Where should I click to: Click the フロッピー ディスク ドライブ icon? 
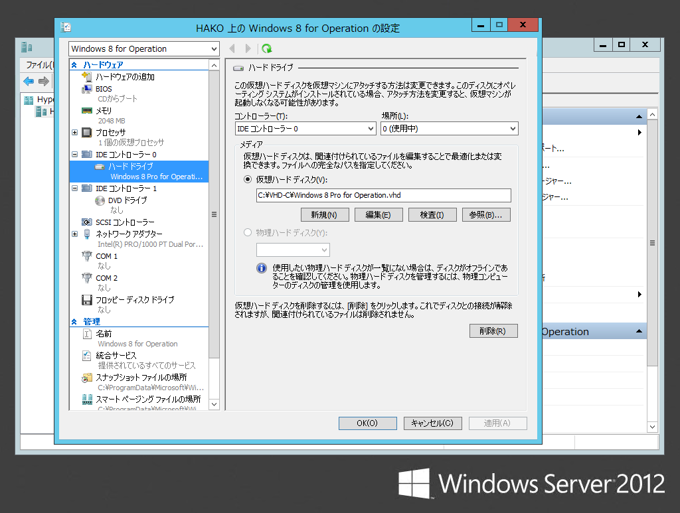[x=87, y=300]
